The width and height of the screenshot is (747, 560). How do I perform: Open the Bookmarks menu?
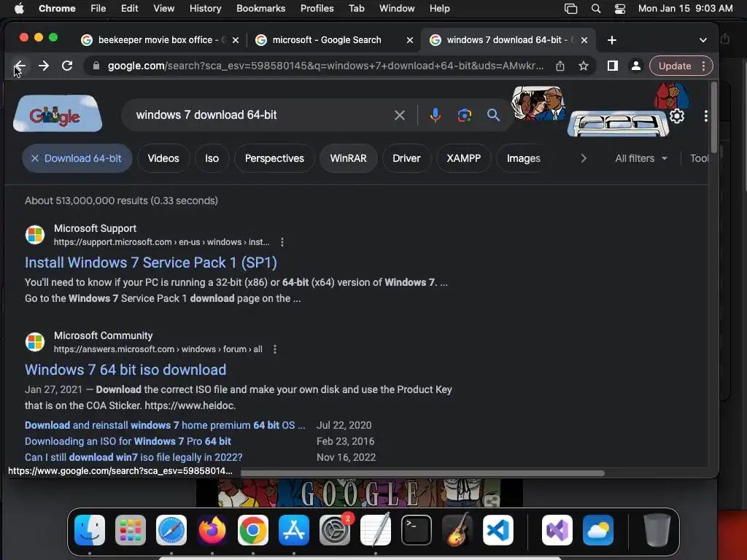pyautogui.click(x=260, y=9)
